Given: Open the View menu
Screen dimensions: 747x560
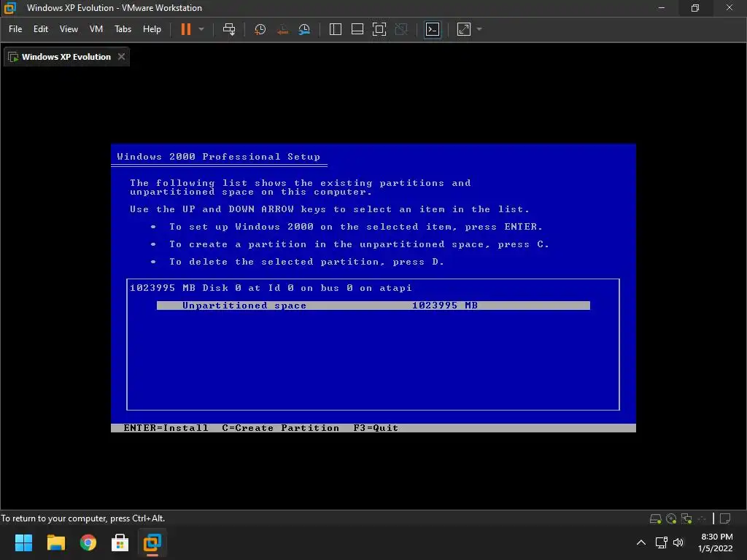Looking at the screenshot, I should point(69,29).
